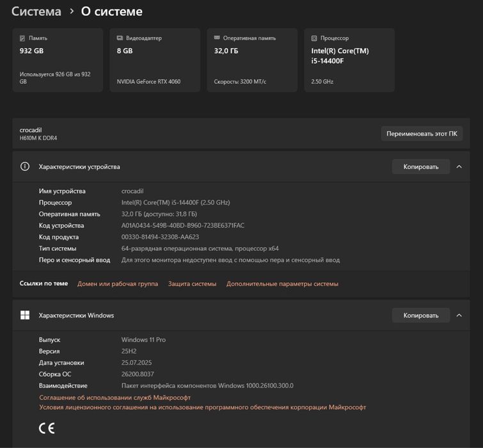Click the Видеоадаптер card icon

(120, 38)
